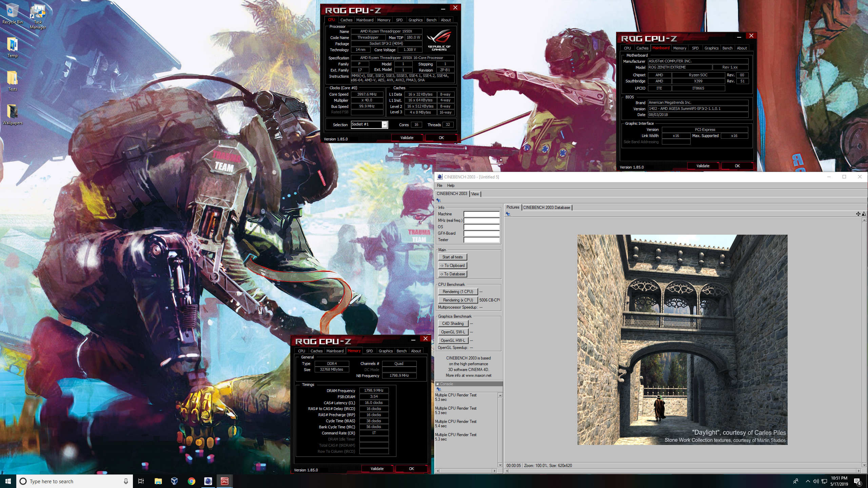Click the Windows Start button
Image resolution: width=868 pixels, height=488 pixels.
(x=8, y=481)
